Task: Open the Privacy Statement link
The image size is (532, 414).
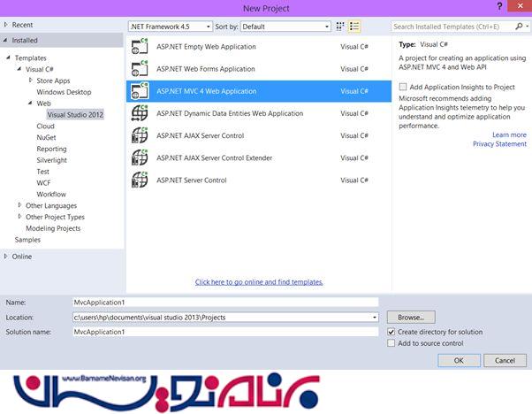Action: click(x=500, y=144)
